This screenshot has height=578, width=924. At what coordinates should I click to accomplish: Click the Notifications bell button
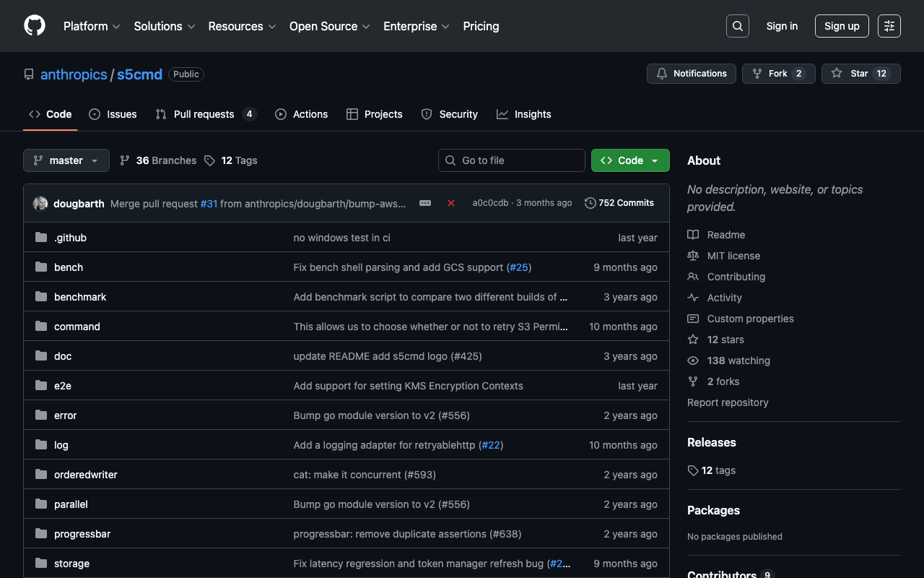[x=692, y=74]
